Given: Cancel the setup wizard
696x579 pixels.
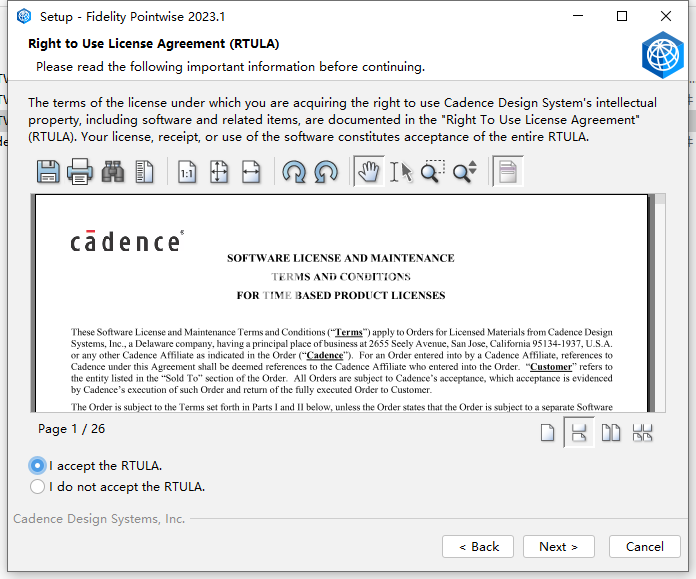Looking at the screenshot, I should (645, 547).
